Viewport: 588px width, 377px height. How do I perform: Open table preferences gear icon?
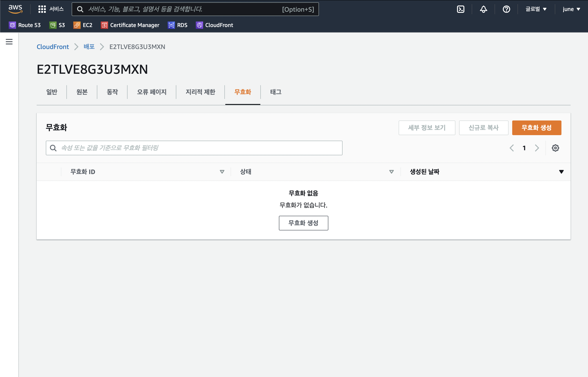coord(555,148)
